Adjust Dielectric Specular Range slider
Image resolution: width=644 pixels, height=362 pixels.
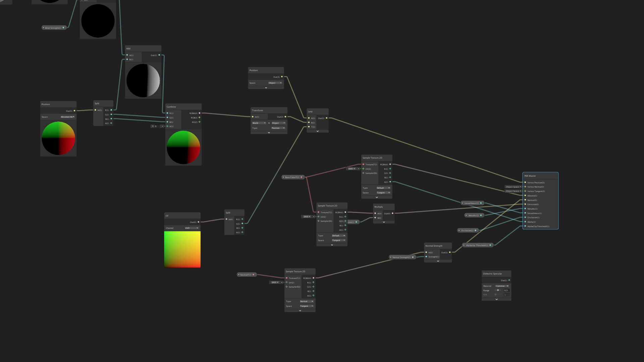(x=498, y=290)
